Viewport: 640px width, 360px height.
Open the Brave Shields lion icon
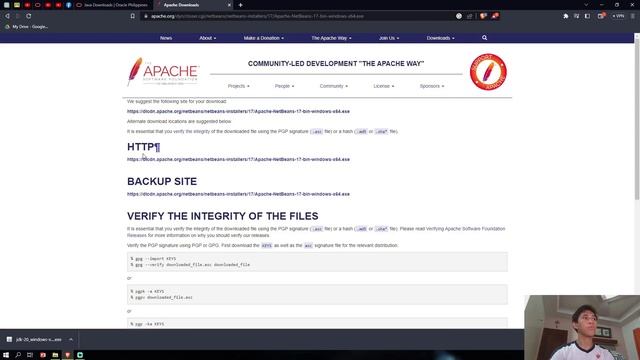(x=483, y=16)
